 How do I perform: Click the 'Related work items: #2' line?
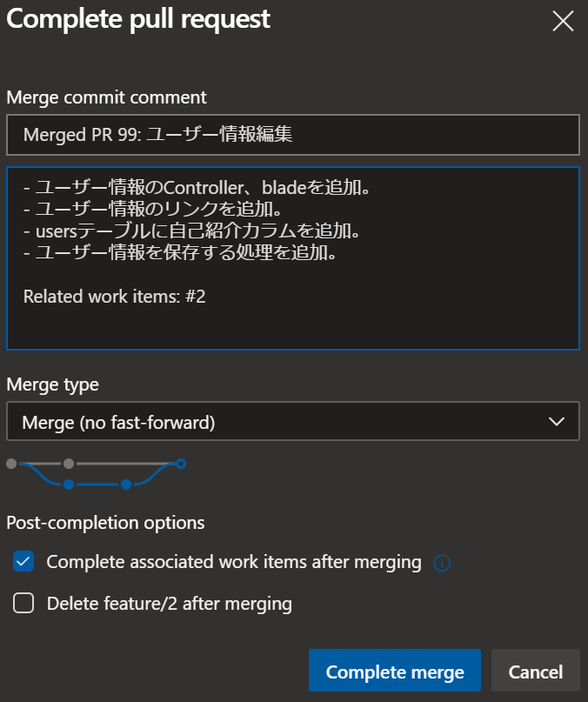tap(114, 297)
